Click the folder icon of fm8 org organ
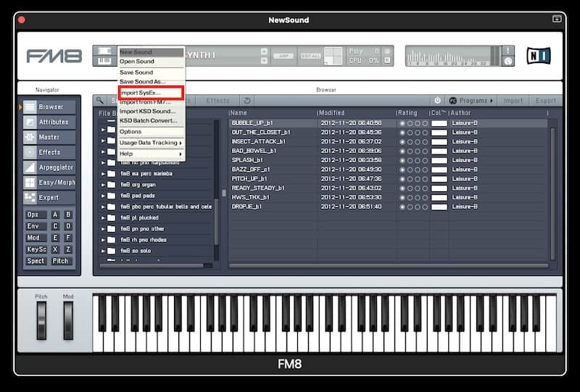This screenshot has height=392, width=580. point(112,185)
